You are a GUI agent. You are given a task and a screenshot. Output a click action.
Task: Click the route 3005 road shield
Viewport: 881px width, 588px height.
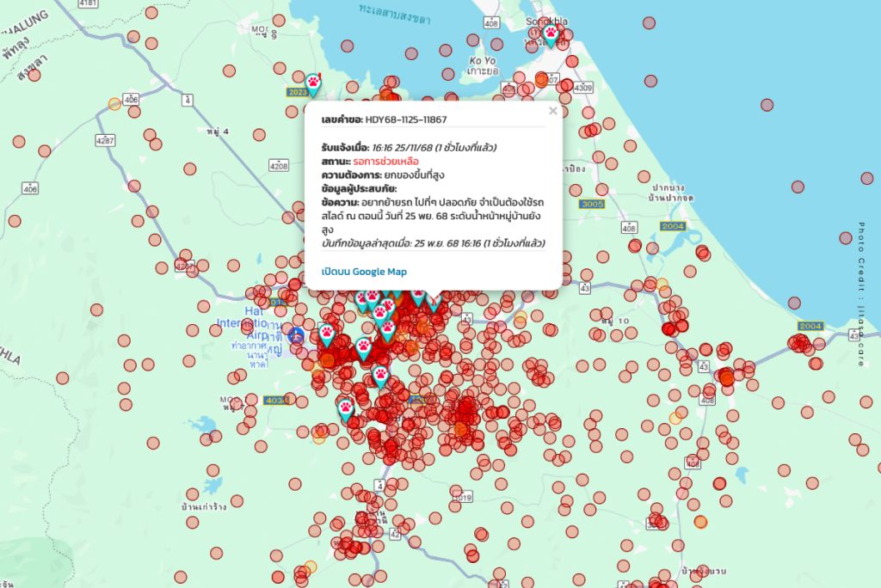(x=593, y=205)
